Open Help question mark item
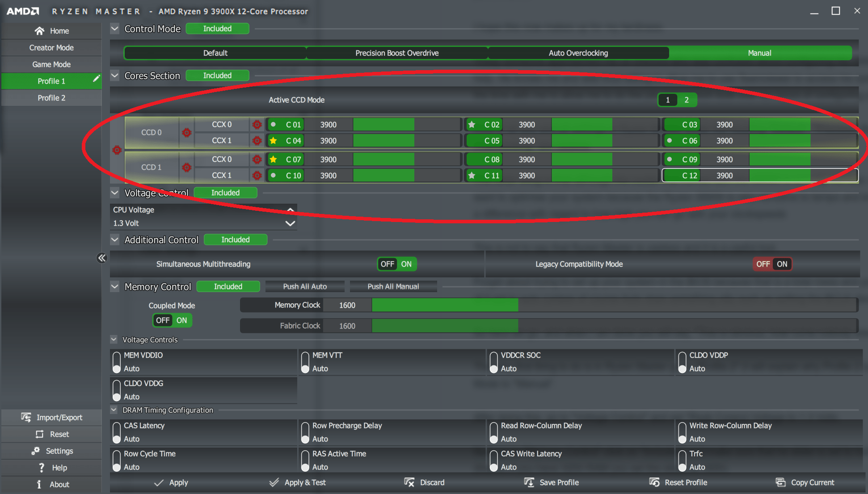This screenshot has width=868, height=494. point(51,468)
